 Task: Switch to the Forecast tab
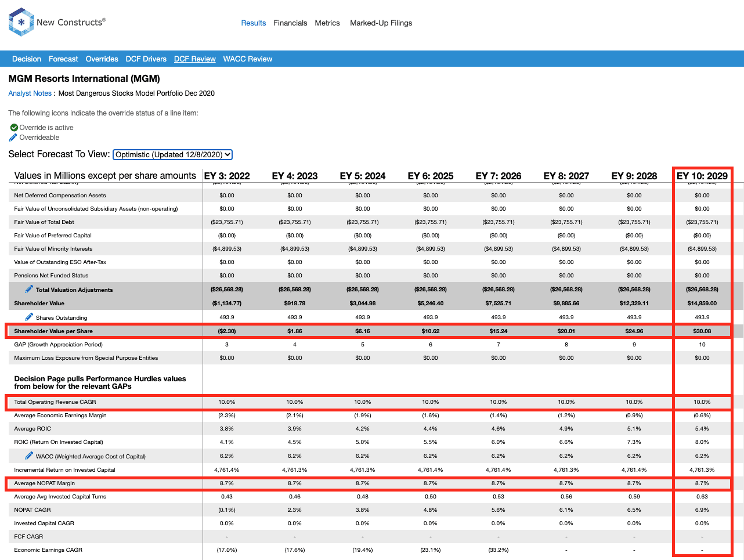[x=63, y=59]
